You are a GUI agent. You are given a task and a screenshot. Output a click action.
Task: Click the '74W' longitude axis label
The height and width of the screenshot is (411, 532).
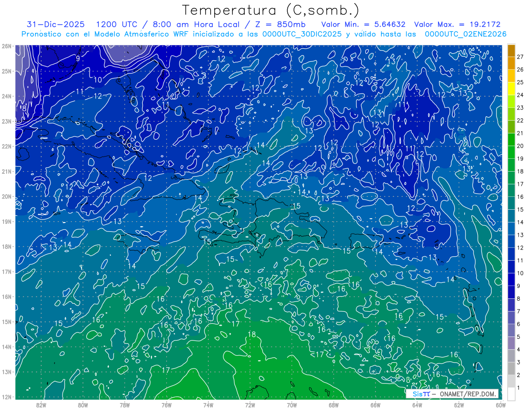point(208,405)
